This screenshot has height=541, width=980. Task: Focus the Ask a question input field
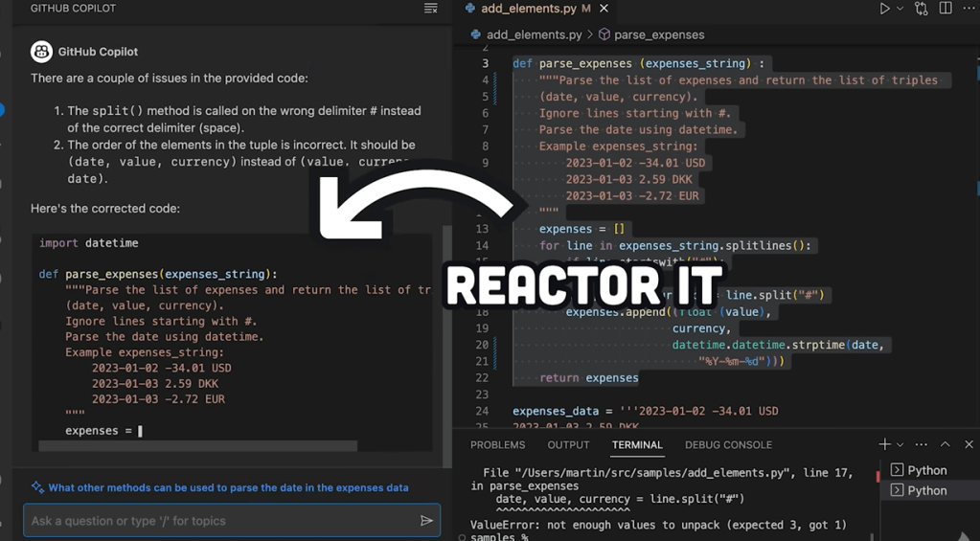click(x=218, y=521)
